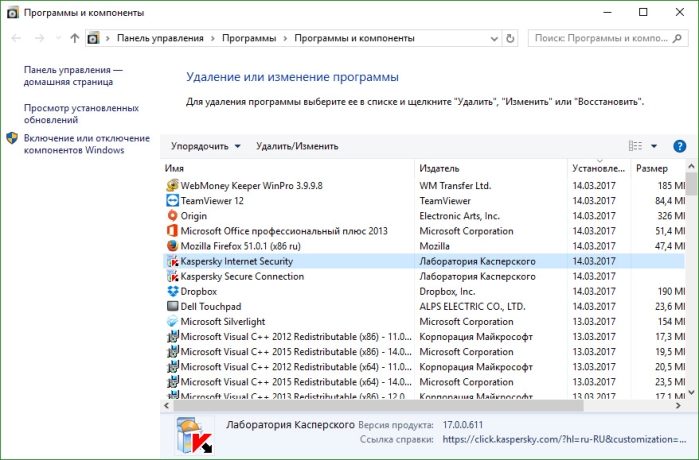Select Microsoft Silverlight name text
699x460 pixels.
[x=223, y=321]
